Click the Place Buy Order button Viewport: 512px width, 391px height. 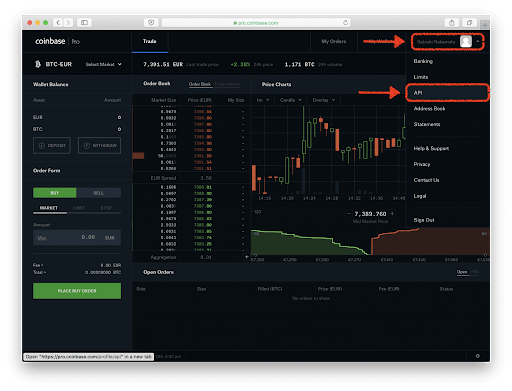pyautogui.click(x=77, y=291)
